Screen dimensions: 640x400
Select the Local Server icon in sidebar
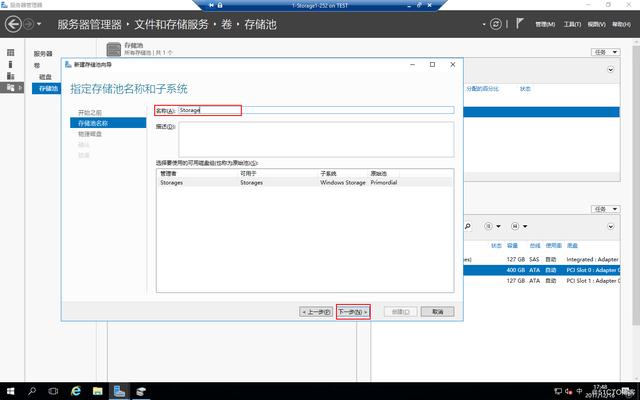tap(11, 64)
